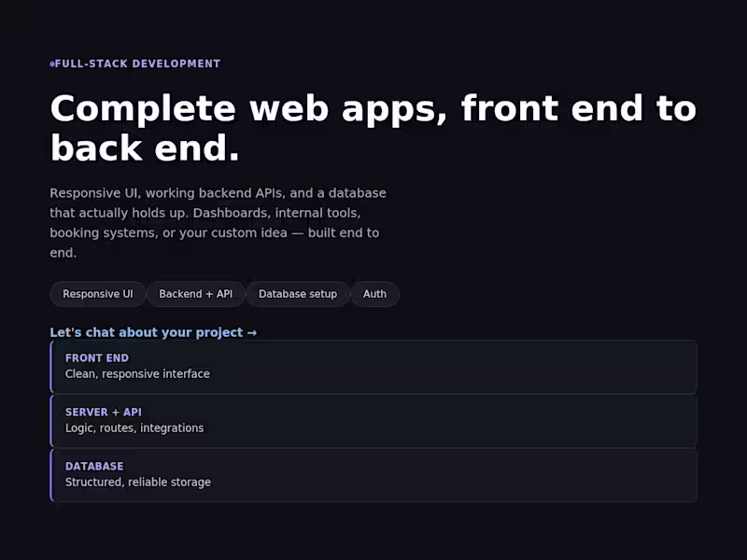
Task: Select the Responsive UI tag pill
Action: pyautogui.click(x=98, y=294)
